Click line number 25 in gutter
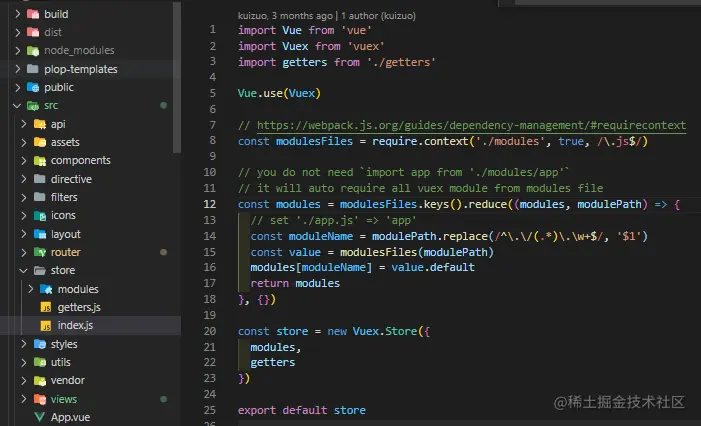 (210, 410)
